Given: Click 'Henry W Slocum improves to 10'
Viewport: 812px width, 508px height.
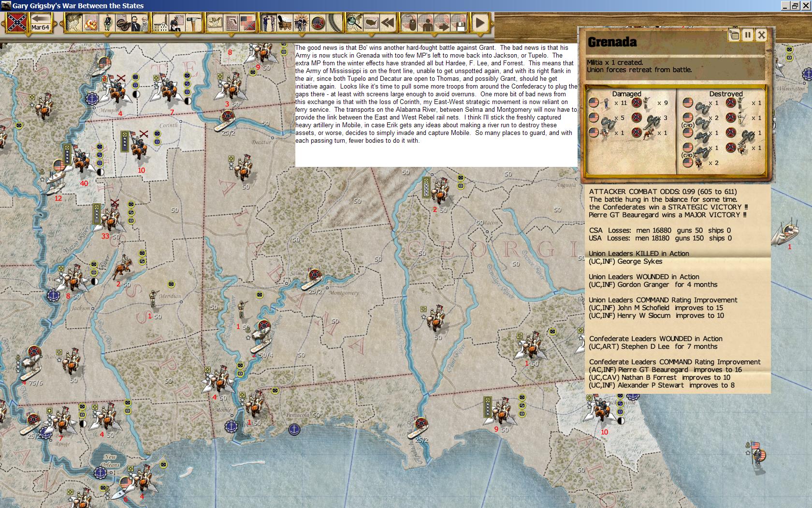Looking at the screenshot, I should pos(656,315).
